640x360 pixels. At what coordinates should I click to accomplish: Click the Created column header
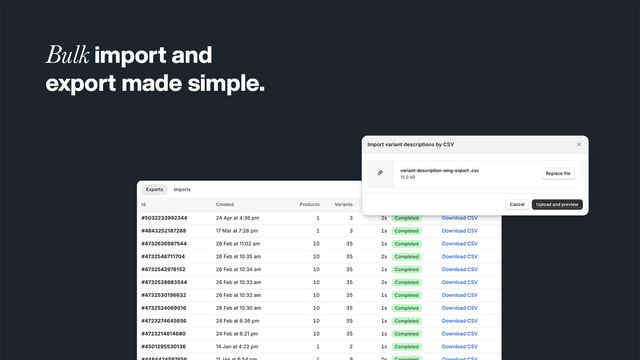tap(224, 204)
